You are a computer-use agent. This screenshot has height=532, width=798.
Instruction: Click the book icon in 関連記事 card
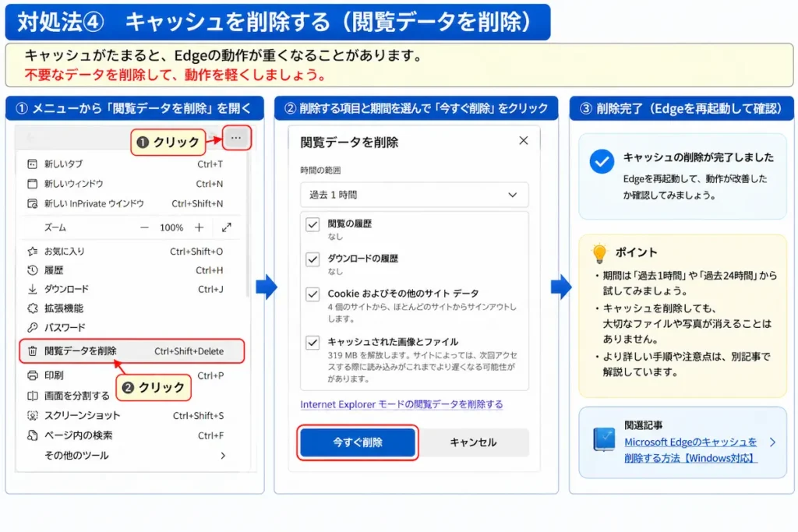pyautogui.click(x=604, y=440)
